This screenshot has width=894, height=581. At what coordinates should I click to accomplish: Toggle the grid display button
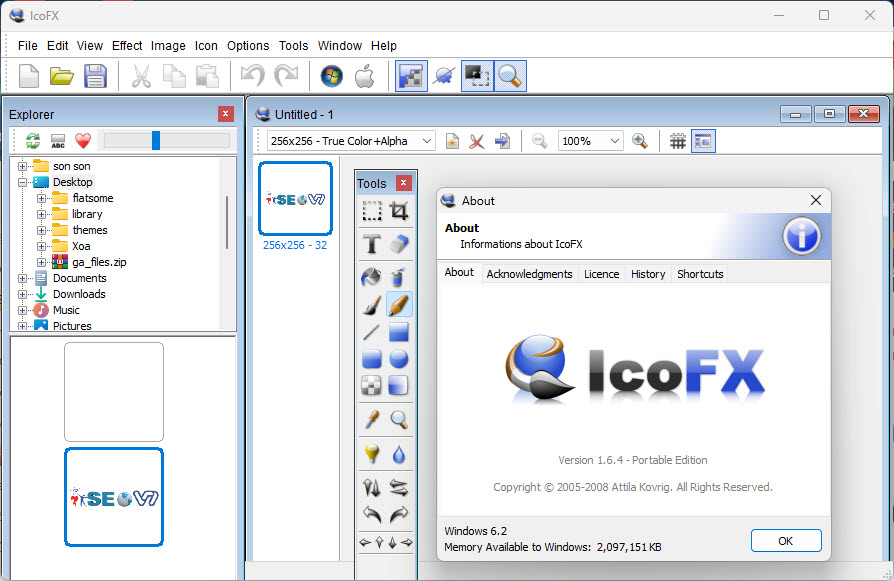pos(677,141)
